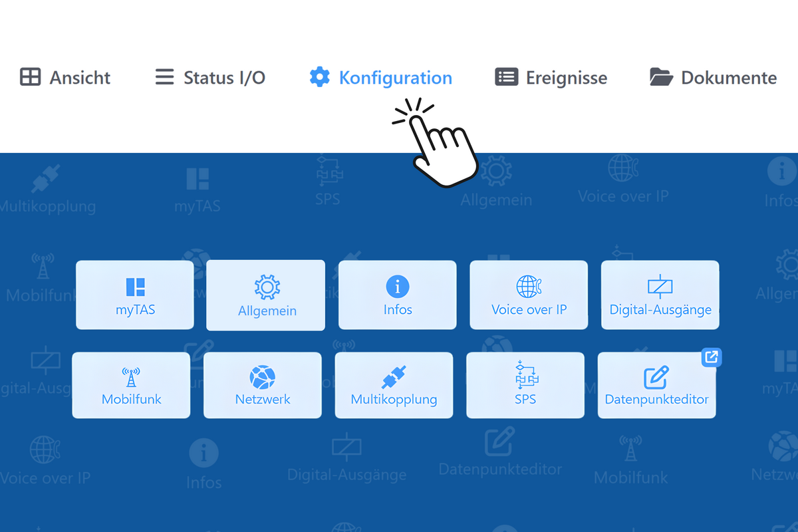Click the SPS flowchart icon
The image size is (798, 532).
click(x=525, y=376)
